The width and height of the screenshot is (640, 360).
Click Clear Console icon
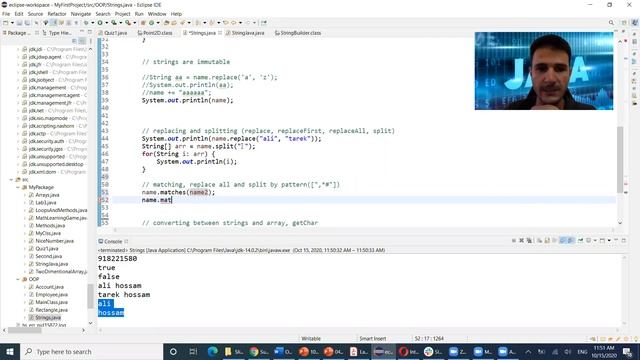click(x=540, y=241)
